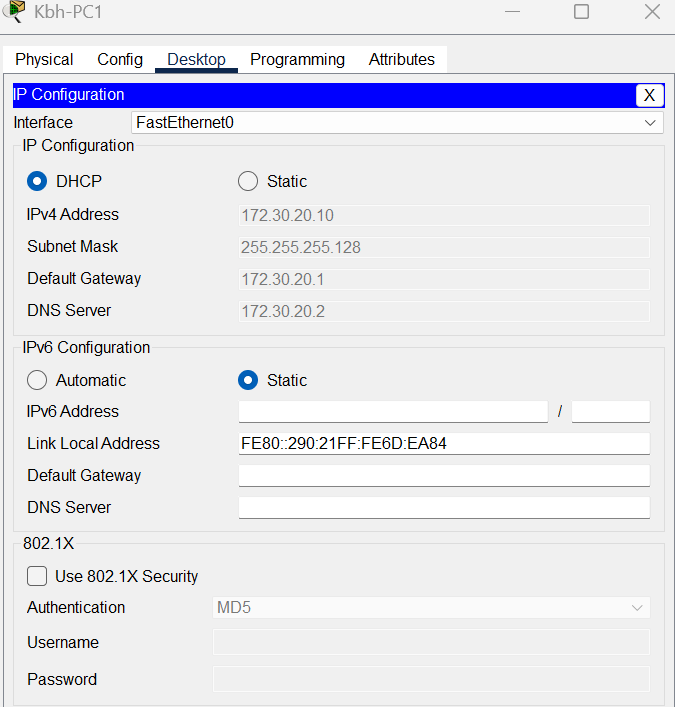675x707 pixels.
Task: Select the IPv4 Static radio button
Action: coord(248,181)
